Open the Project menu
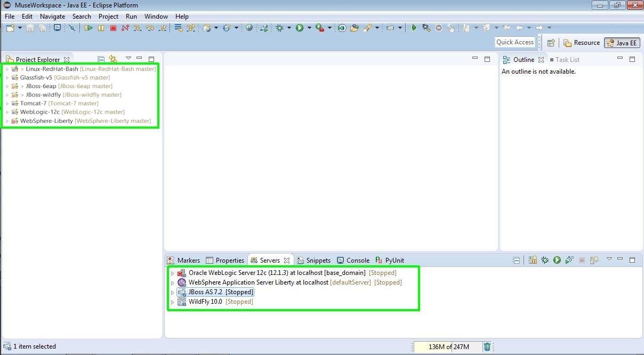This screenshot has height=355, width=644. [108, 17]
